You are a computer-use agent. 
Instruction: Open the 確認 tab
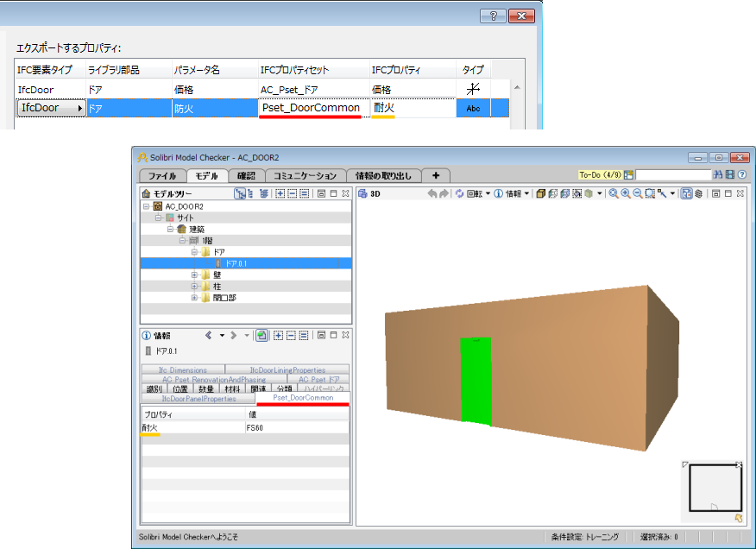point(246,175)
